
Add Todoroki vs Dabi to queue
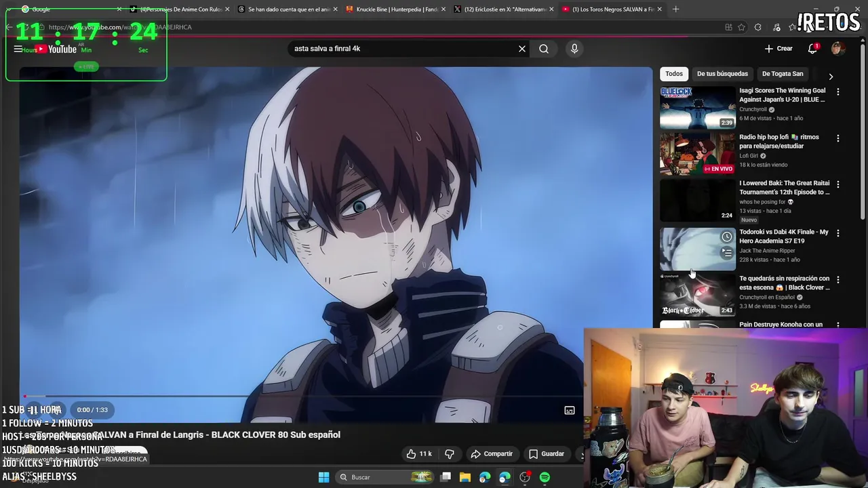(726, 253)
